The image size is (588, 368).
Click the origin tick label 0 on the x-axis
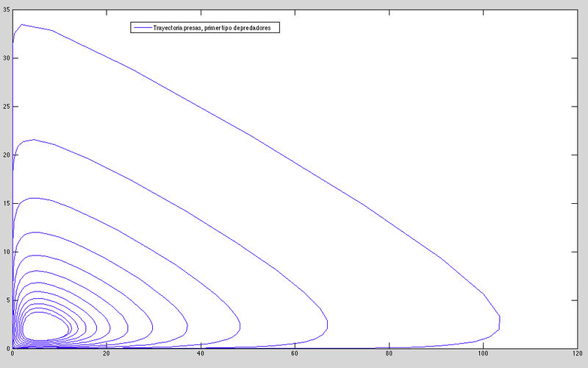tap(13, 355)
